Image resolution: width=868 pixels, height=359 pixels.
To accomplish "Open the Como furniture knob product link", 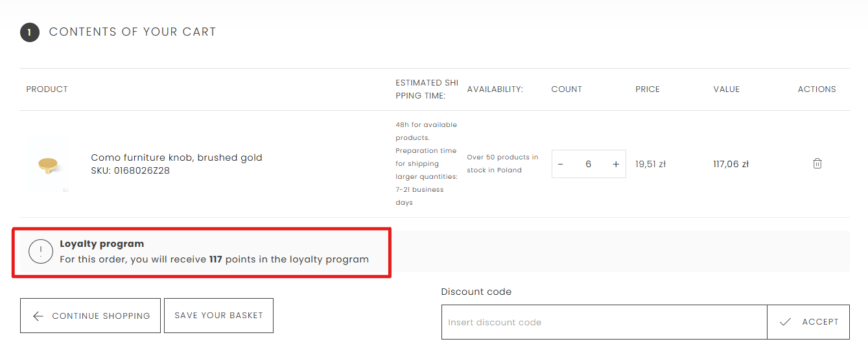I will tap(176, 157).
